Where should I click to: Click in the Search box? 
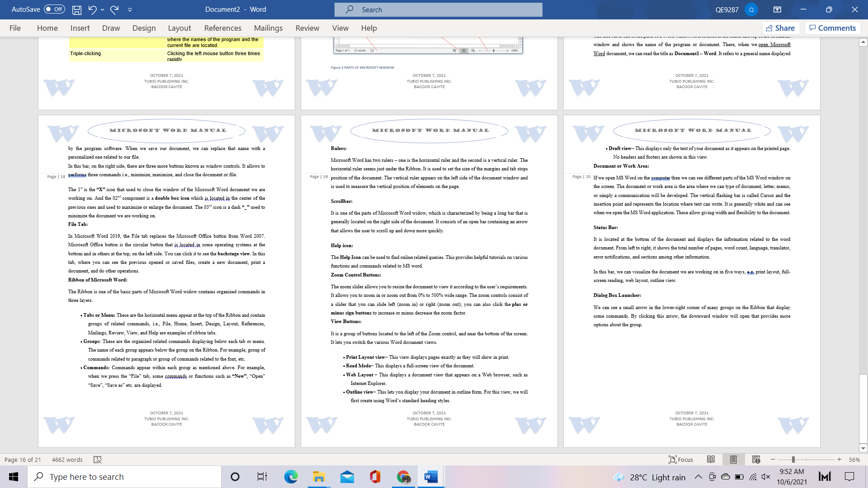(x=438, y=9)
